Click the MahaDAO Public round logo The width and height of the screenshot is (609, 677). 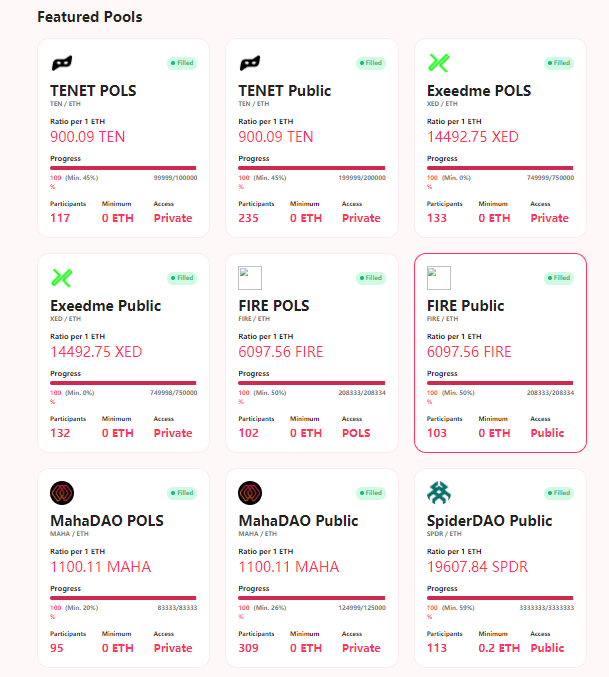(250, 493)
